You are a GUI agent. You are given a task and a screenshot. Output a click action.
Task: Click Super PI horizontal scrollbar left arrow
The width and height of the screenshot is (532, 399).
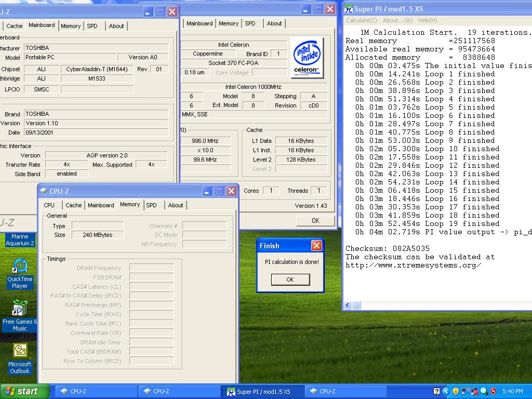(x=348, y=305)
